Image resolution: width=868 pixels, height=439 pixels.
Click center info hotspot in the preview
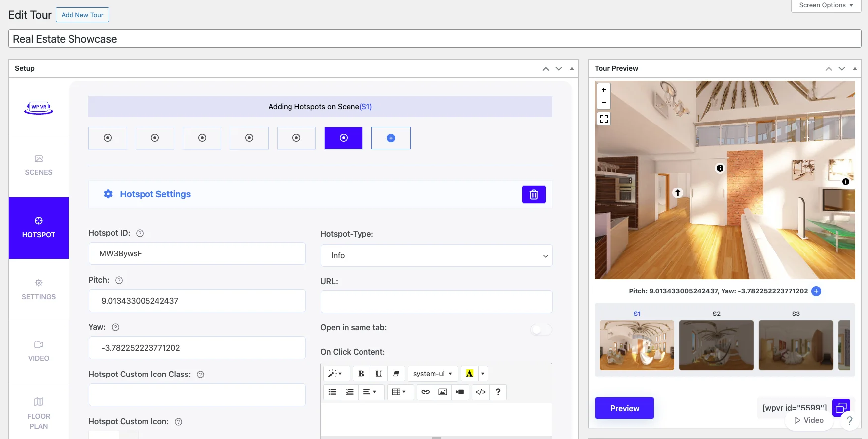coord(720,168)
